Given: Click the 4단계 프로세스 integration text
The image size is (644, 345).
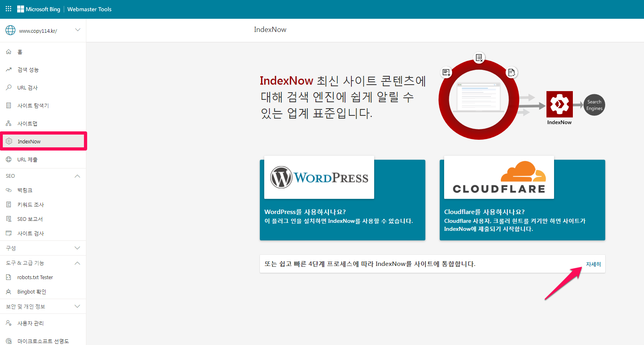Looking at the screenshot, I should pyautogui.click(x=370, y=264).
